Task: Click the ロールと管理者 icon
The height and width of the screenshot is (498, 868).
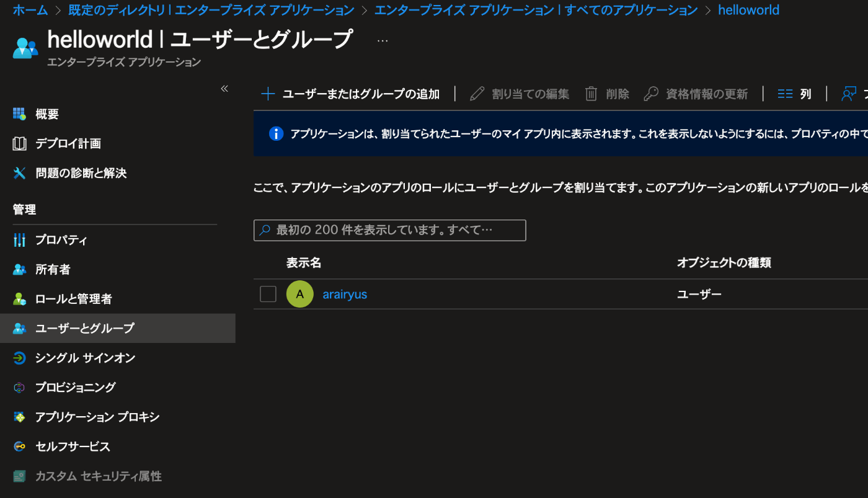Action: tap(19, 299)
